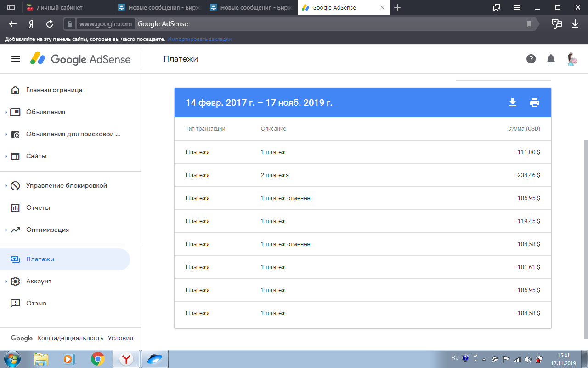Click the Yandex Browser taskbar icon
Viewport: 588px width, 368px height.
tap(126, 359)
